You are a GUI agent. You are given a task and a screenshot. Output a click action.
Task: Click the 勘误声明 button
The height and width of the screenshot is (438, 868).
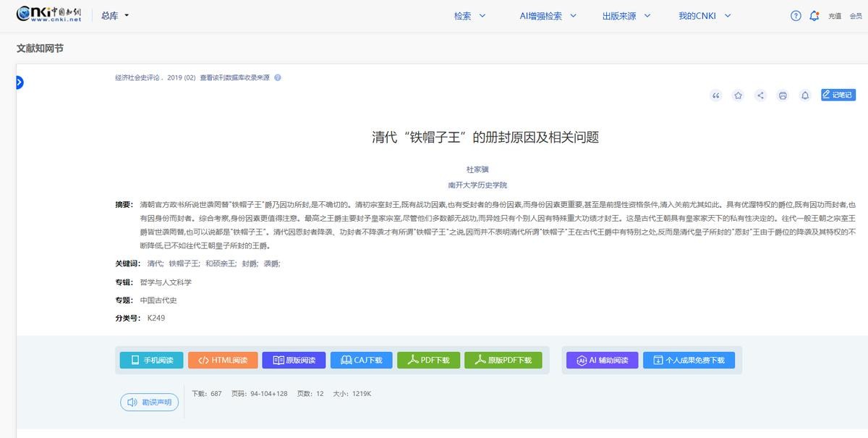tap(149, 403)
